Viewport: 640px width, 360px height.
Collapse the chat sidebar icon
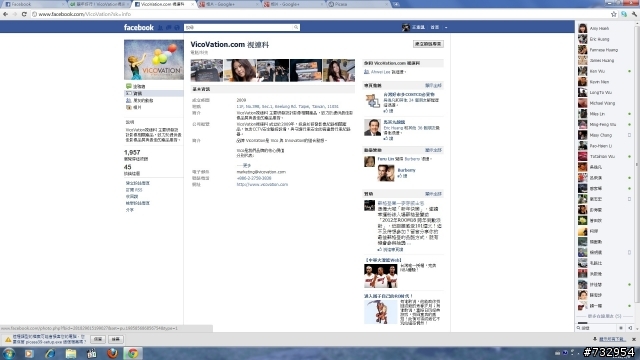tap(630, 328)
